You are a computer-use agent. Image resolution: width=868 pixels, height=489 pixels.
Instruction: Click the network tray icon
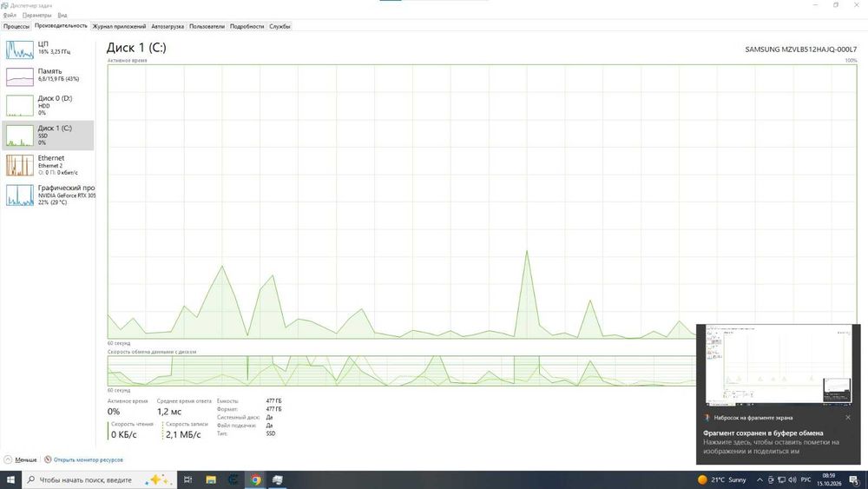(781, 479)
